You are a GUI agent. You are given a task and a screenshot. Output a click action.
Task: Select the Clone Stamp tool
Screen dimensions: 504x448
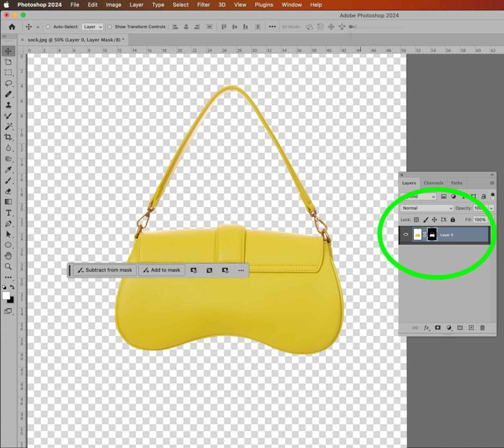(x=7, y=105)
